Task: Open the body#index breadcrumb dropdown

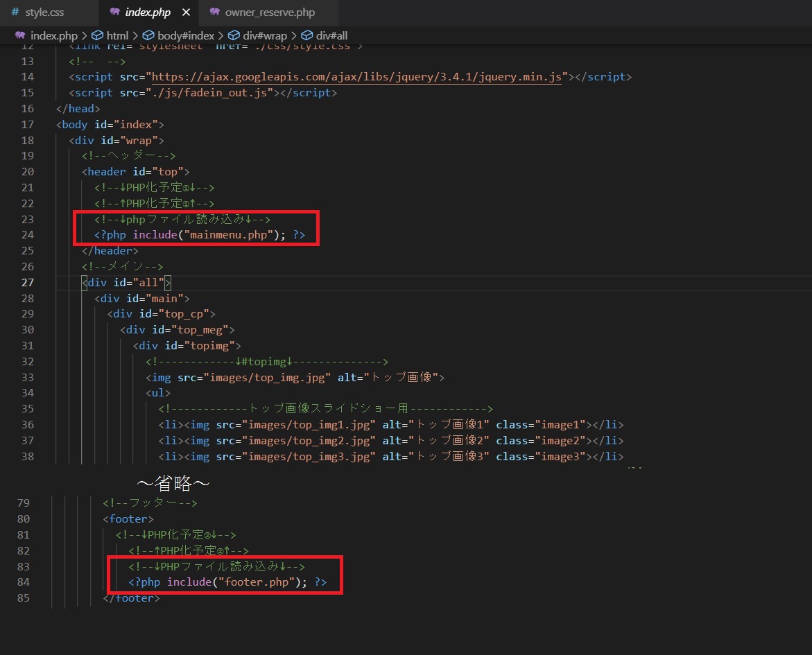Action: click(x=186, y=35)
